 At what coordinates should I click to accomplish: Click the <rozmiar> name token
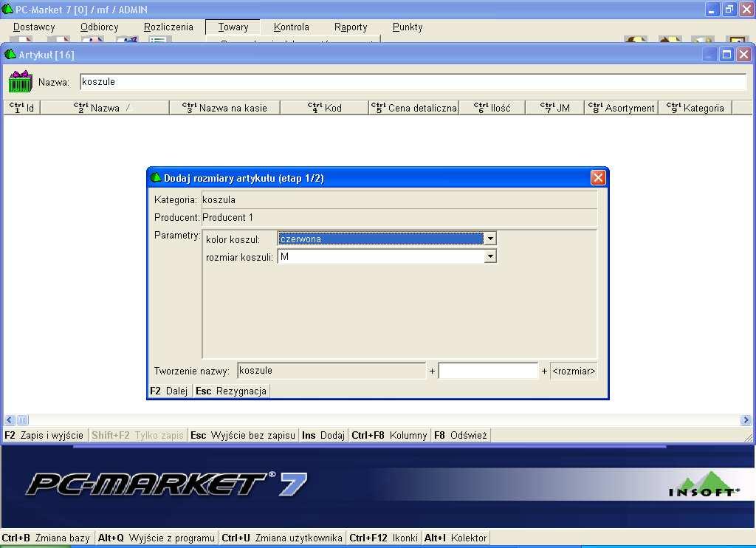[574, 371]
